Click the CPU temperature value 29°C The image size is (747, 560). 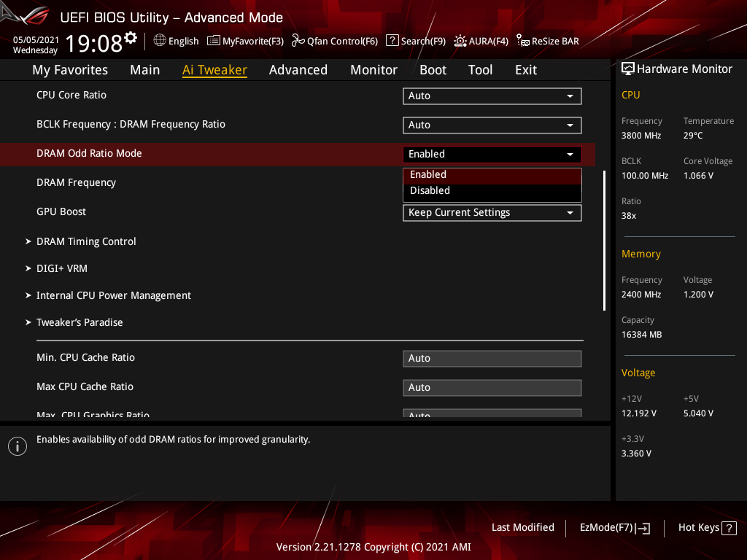(693, 136)
